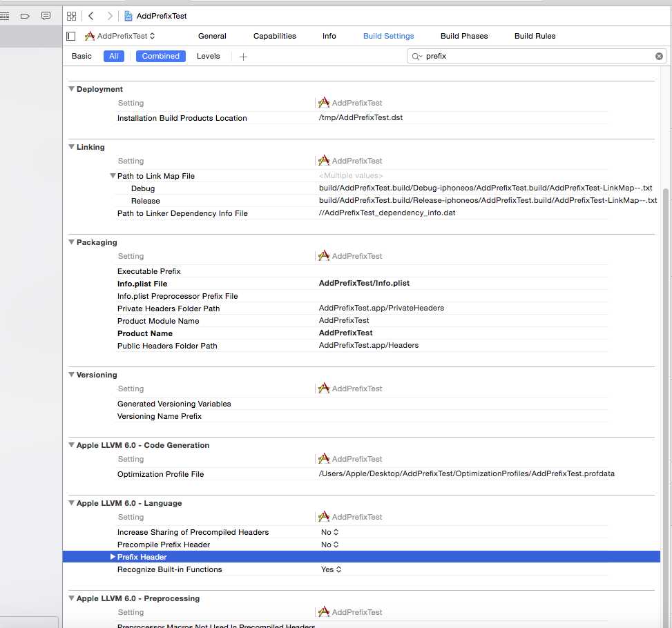Switch to the Capabilities tab
The width and height of the screenshot is (672, 628).
coord(275,36)
